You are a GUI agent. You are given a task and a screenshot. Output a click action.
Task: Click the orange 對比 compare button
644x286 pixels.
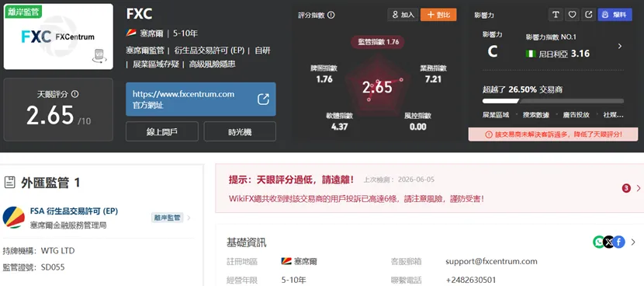[x=438, y=15]
